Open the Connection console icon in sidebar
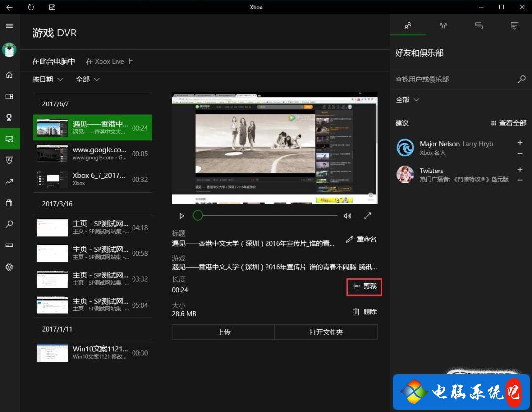This screenshot has height=412, width=532. click(x=9, y=245)
